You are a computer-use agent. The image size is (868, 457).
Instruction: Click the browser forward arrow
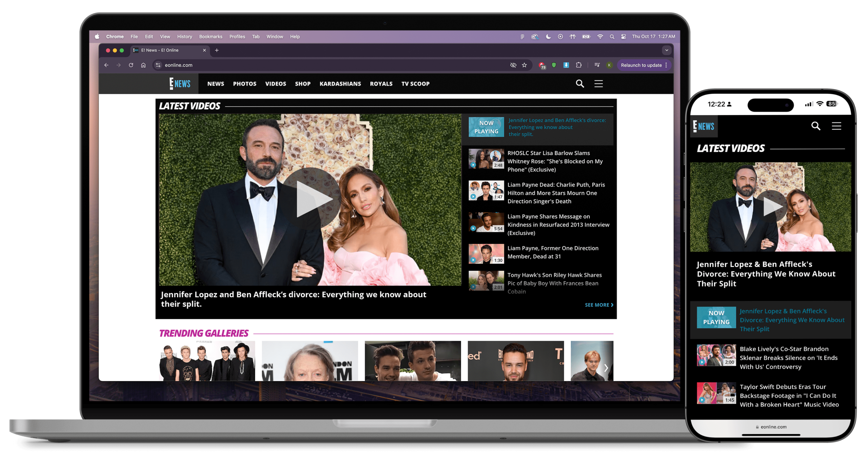pyautogui.click(x=118, y=65)
